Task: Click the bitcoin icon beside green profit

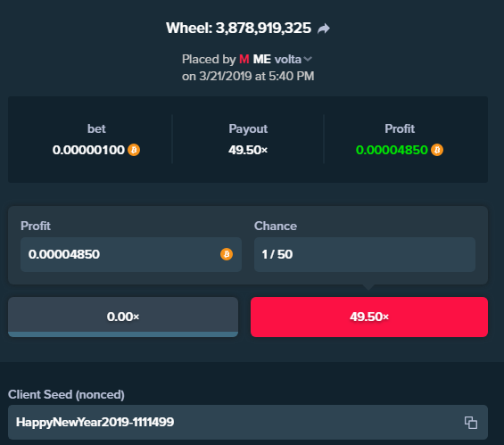Action: point(437,150)
